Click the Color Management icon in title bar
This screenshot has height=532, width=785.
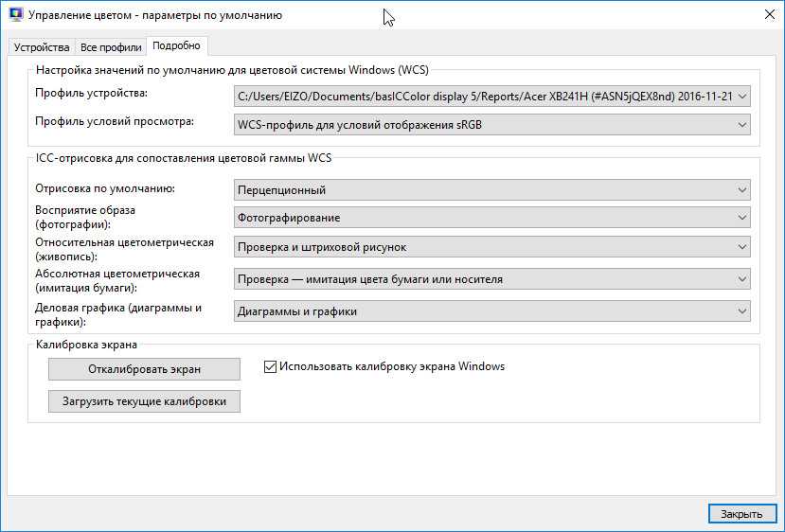pos(15,15)
